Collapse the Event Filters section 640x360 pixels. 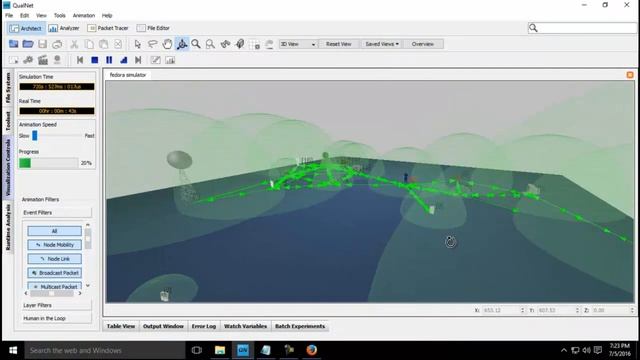coord(57,213)
